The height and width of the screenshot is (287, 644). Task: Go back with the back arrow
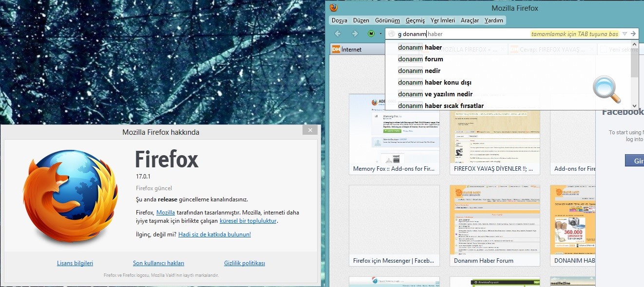tap(338, 34)
